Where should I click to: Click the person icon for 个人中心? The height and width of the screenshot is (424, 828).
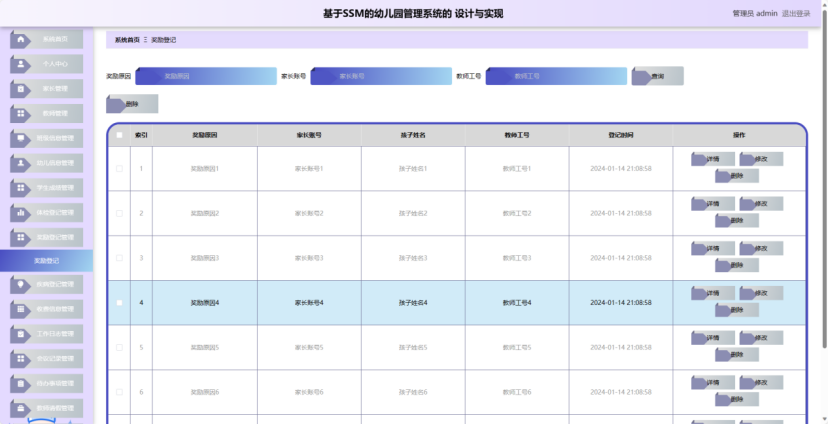21,64
